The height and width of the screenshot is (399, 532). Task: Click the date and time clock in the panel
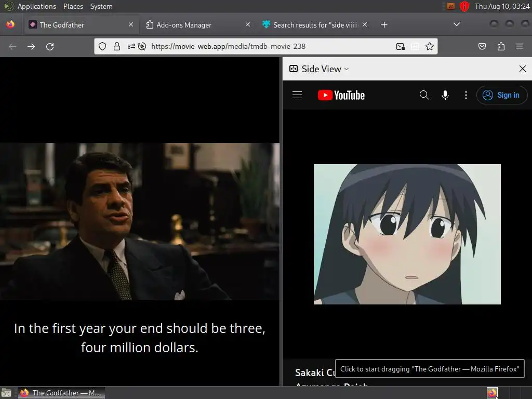pos(502,6)
